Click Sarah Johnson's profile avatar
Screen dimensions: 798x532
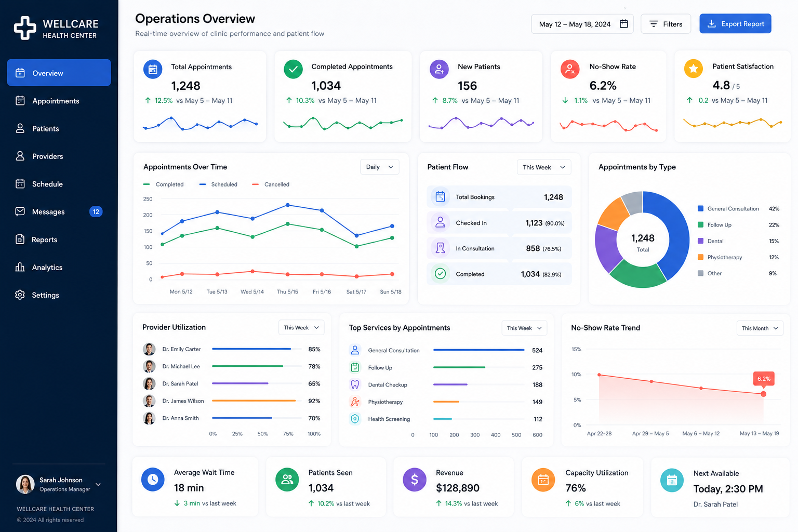(x=25, y=484)
